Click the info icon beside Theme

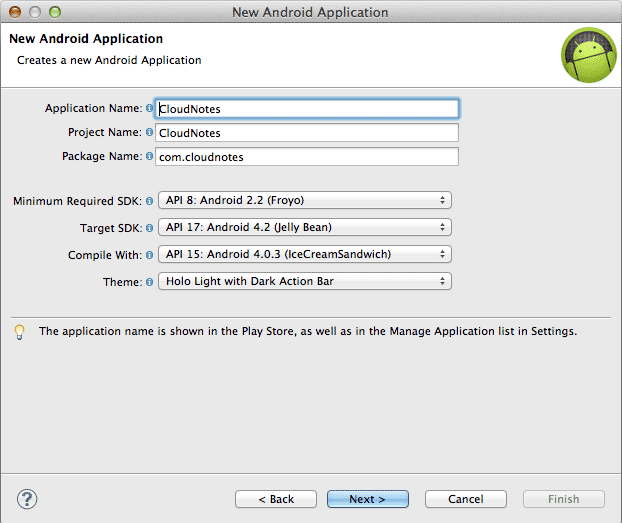(x=150, y=282)
